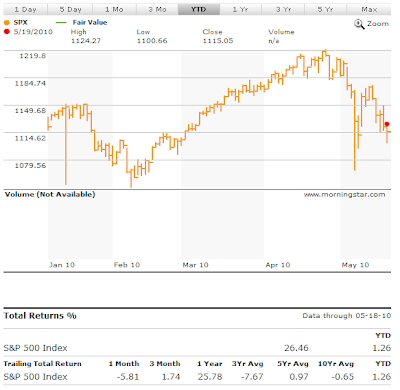Click the Apr 10 axis label
This screenshot has height=390, width=400.
[278, 265]
